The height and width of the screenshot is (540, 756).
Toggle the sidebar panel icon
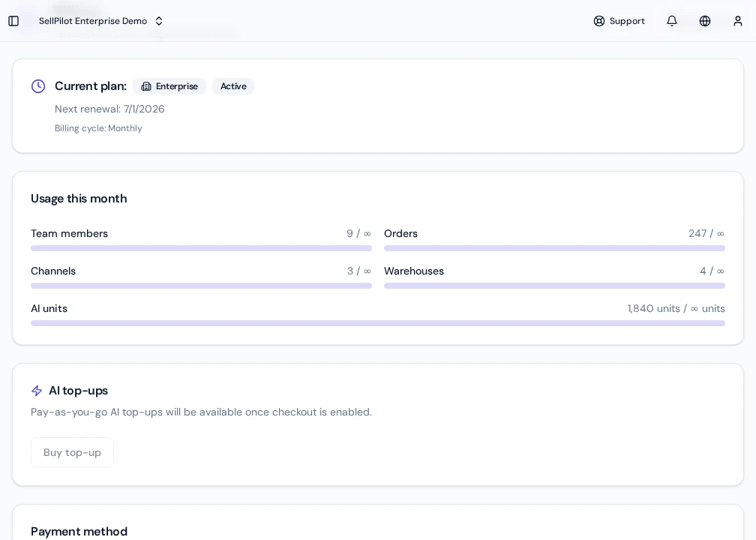pyautogui.click(x=13, y=21)
